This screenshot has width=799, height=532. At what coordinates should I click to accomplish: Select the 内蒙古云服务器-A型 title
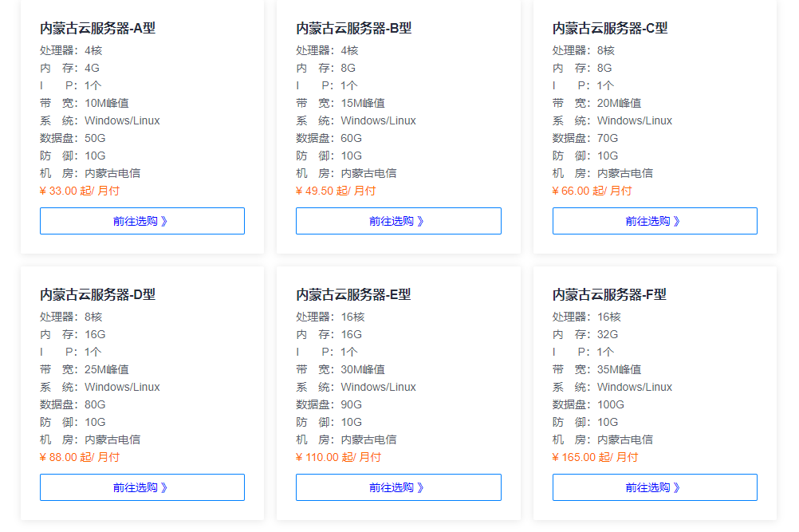97,28
